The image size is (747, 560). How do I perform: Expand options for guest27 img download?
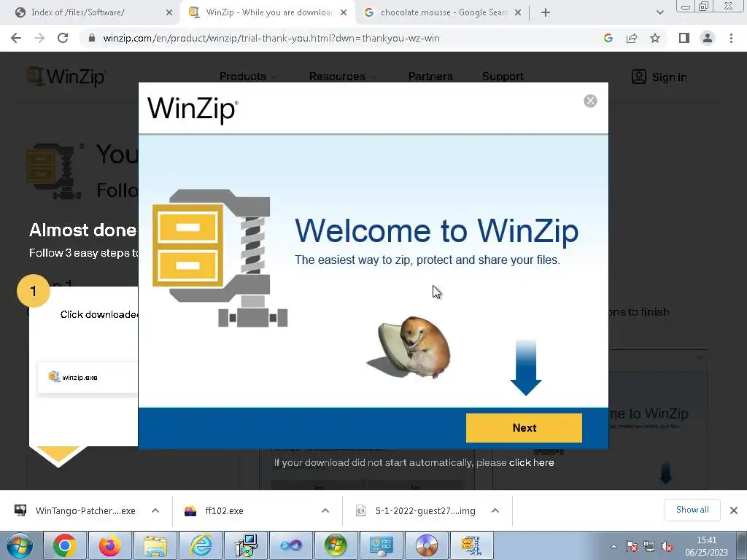click(x=495, y=510)
